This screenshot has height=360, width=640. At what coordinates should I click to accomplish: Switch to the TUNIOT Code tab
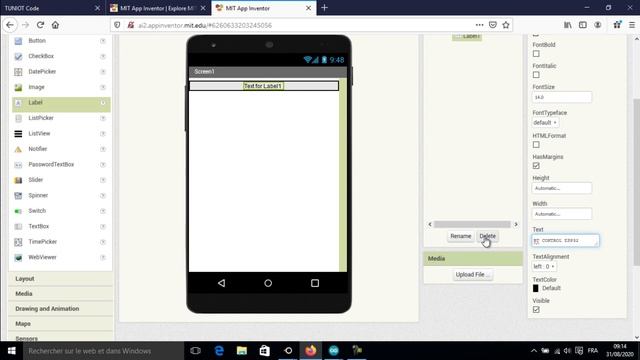[x=52, y=8]
